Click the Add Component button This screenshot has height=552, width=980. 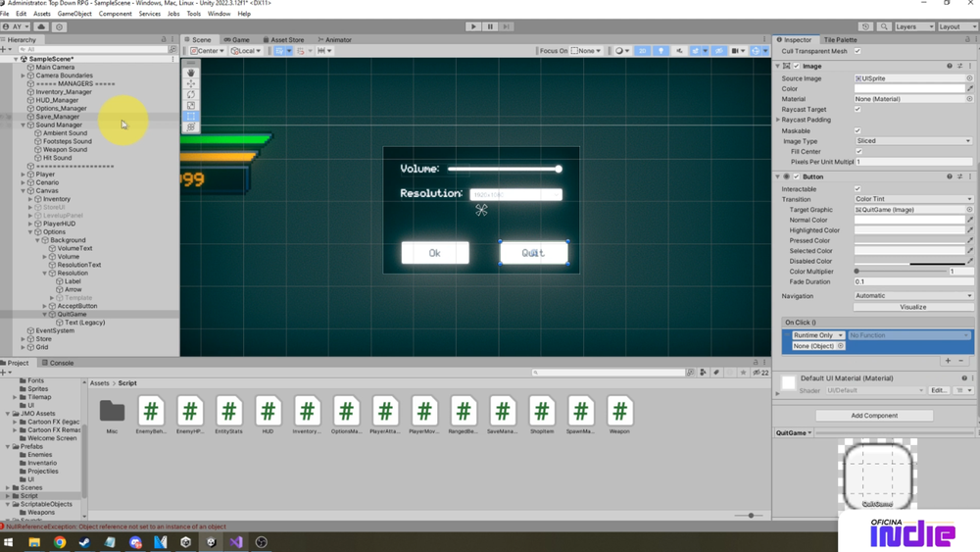pyautogui.click(x=874, y=415)
